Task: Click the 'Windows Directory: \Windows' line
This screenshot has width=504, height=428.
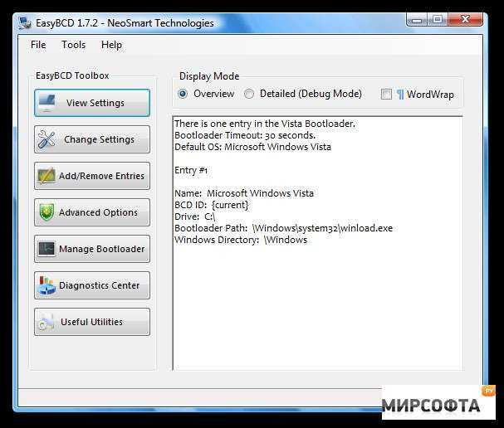Action: 241,240
